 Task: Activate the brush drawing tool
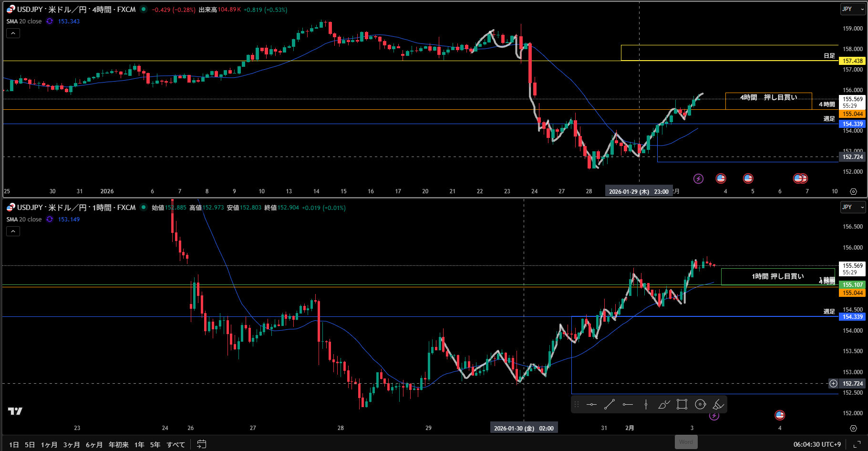[x=664, y=405]
